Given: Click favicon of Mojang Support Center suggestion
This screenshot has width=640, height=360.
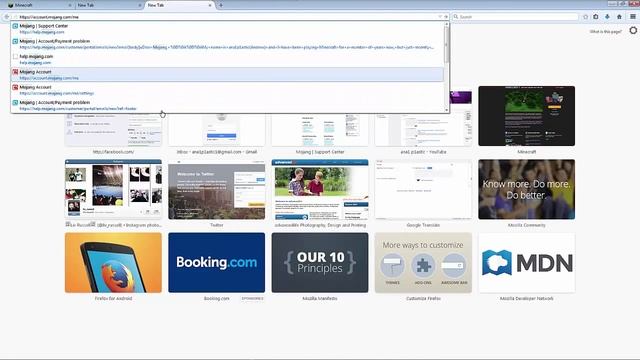Looking at the screenshot, I should click(15, 26).
